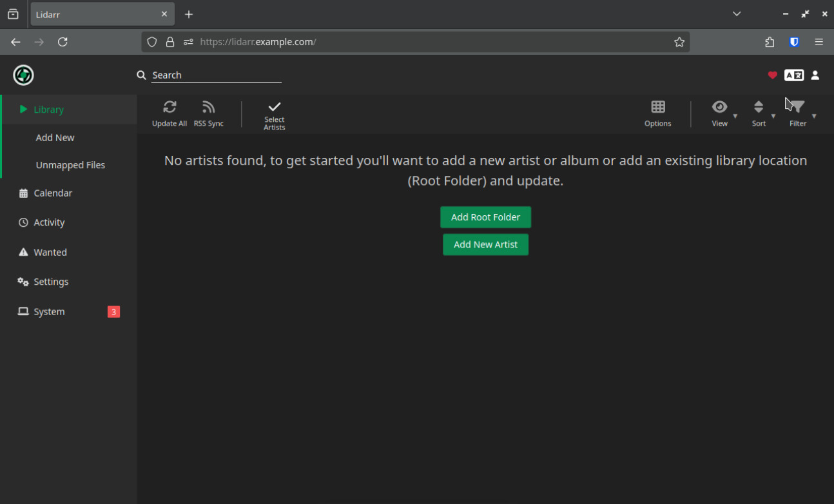The height and width of the screenshot is (504, 834).
Task: Click the user profile icon
Action: [x=815, y=75]
